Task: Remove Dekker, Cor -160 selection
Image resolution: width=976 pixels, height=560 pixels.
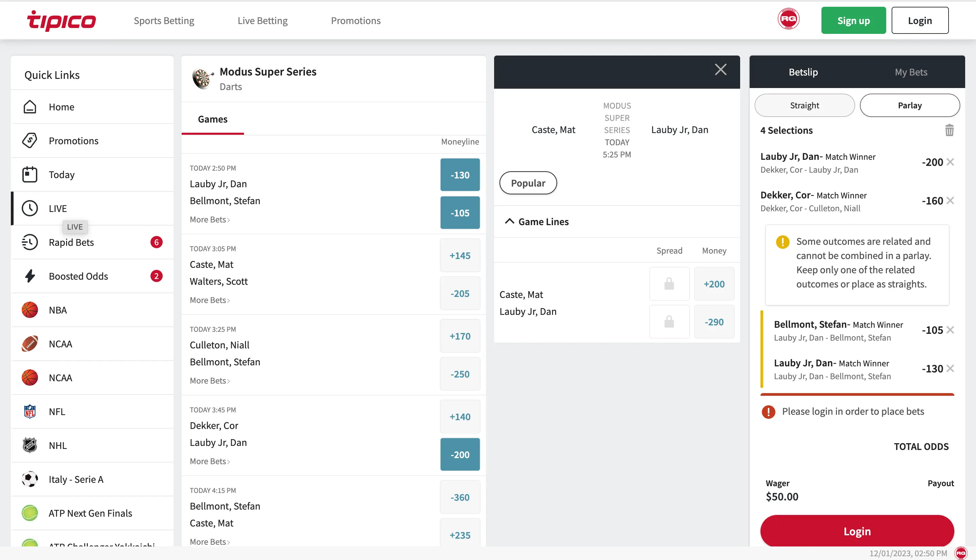Action: (950, 200)
